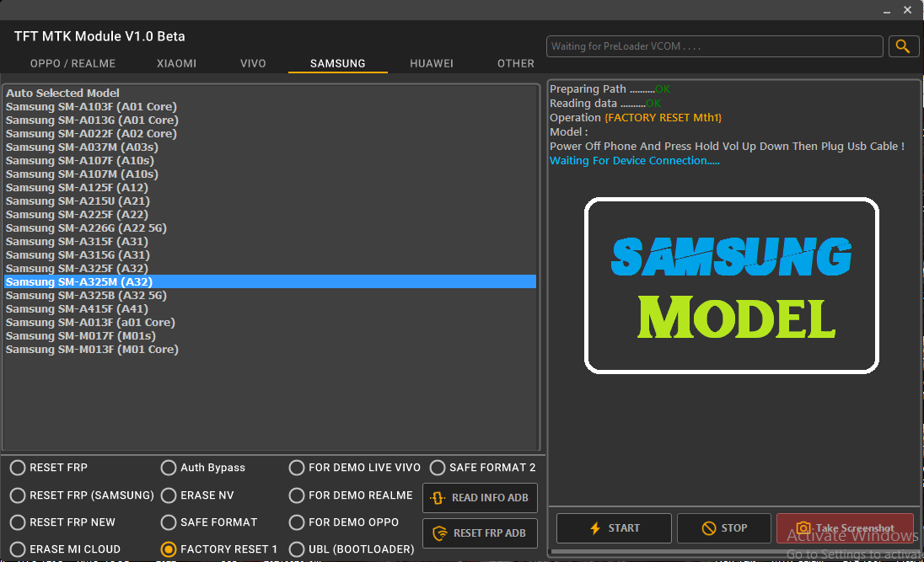Click READ INFO ADB button
924x562 pixels.
(x=480, y=498)
